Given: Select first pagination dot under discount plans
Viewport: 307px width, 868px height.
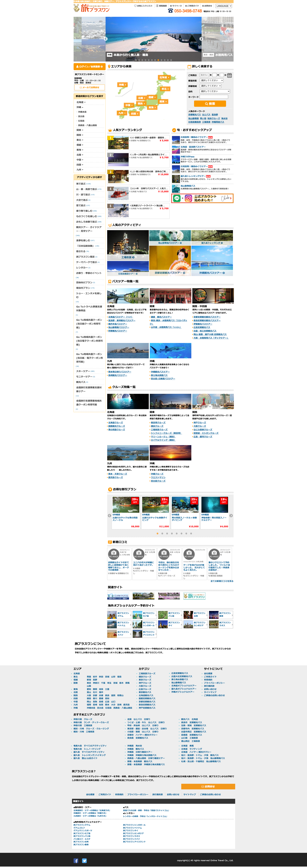Looking at the screenshot, I should tap(157, 533).
